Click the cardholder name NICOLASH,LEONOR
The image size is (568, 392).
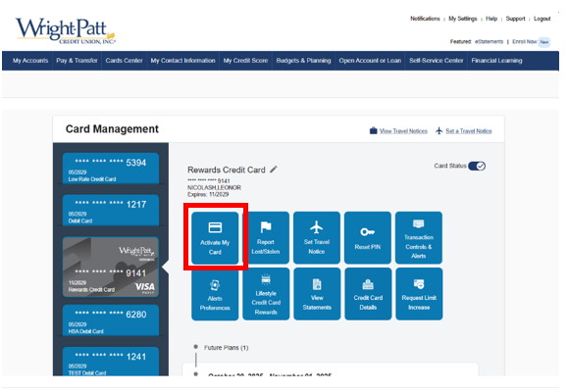214,187
